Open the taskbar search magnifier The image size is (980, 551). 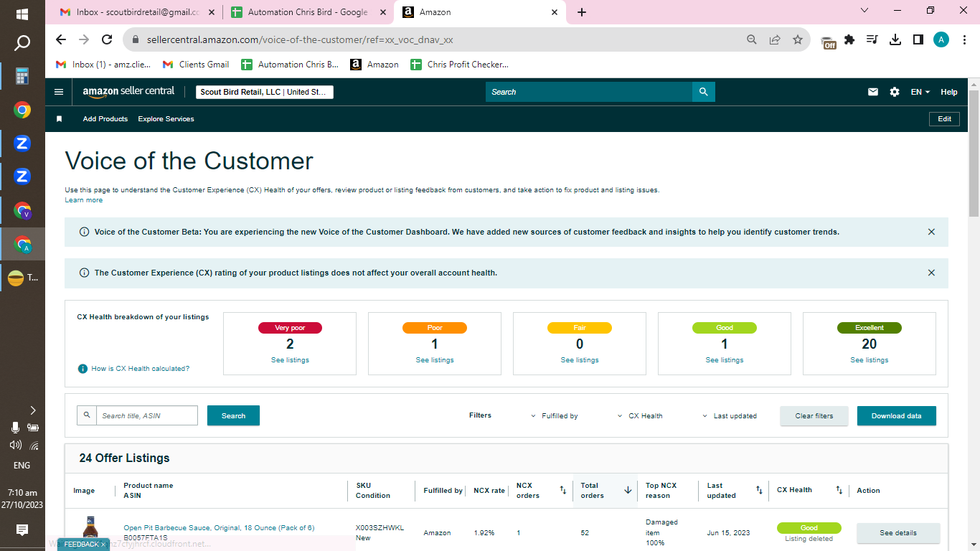tap(22, 43)
